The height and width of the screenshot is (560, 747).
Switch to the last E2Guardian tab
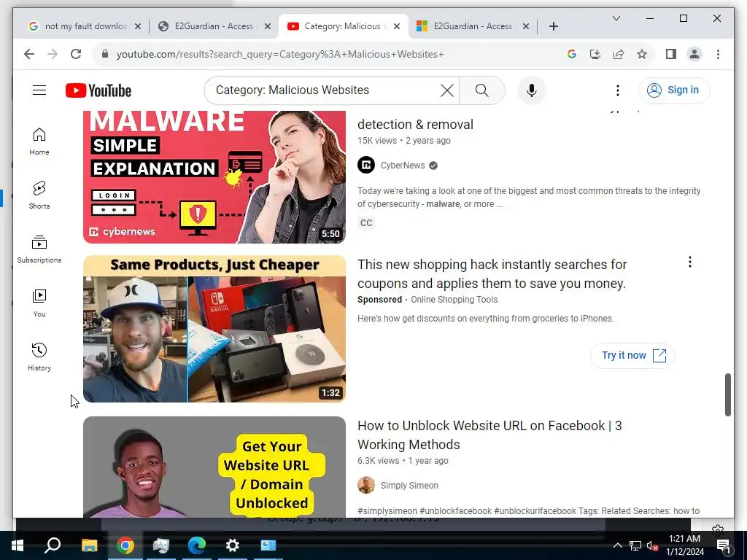472,26
